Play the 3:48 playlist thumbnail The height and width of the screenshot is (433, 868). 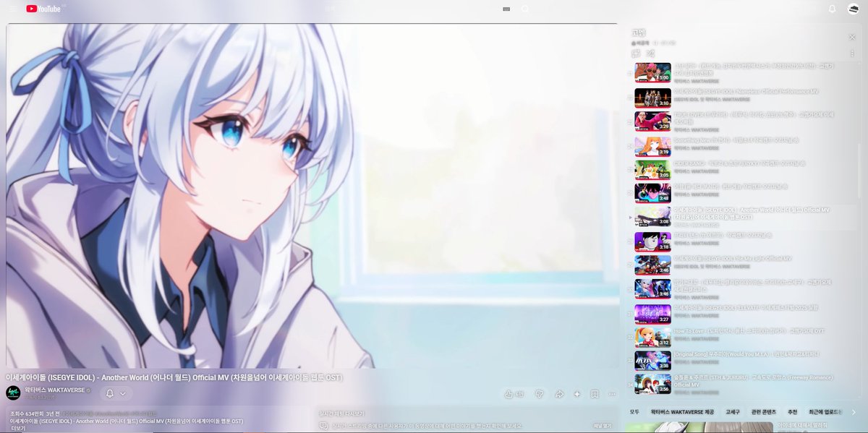[x=652, y=193]
